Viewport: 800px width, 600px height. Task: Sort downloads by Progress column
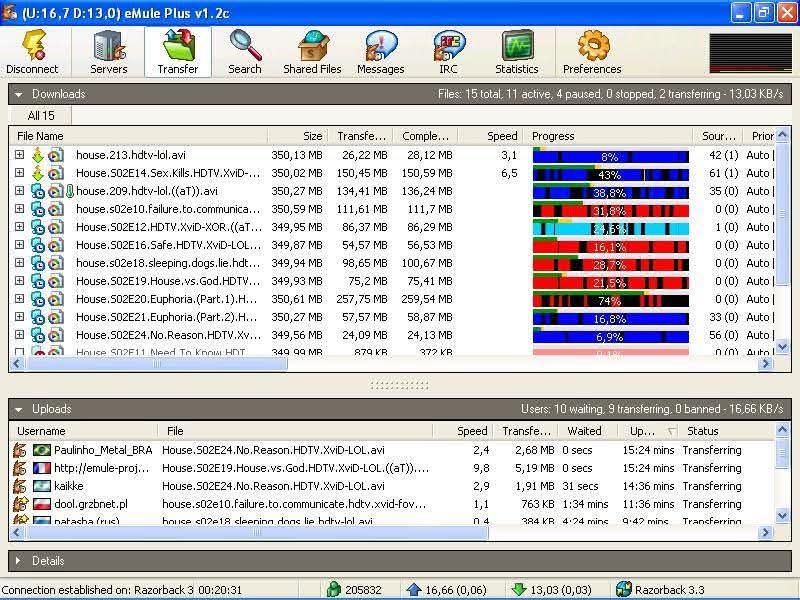(x=609, y=136)
